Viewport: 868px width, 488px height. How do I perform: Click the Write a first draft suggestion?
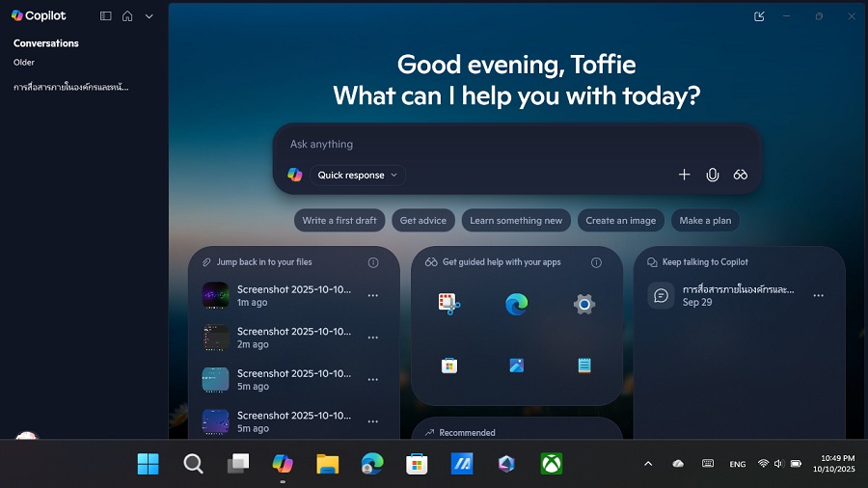(x=339, y=221)
